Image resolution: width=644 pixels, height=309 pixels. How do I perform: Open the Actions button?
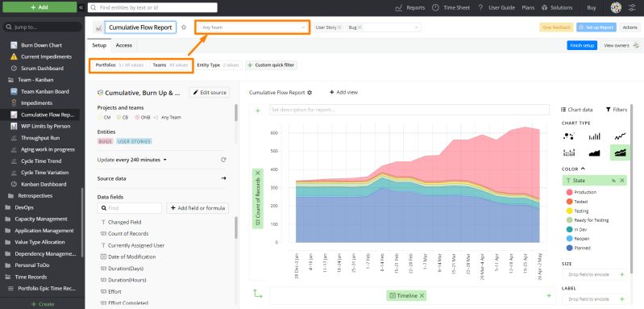click(x=629, y=27)
